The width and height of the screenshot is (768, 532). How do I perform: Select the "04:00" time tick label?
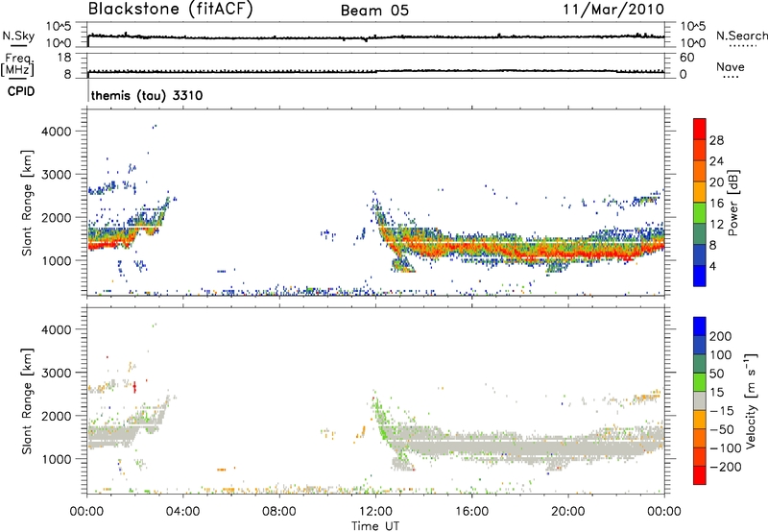point(183,512)
